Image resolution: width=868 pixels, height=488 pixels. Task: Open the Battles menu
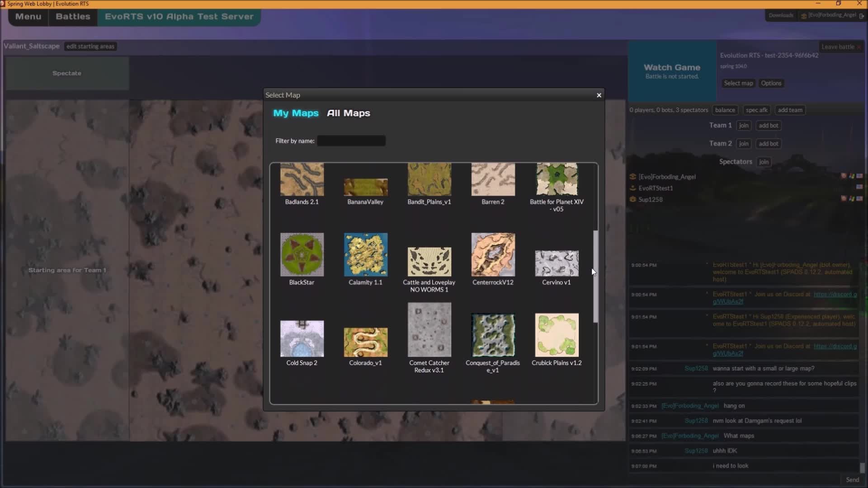(x=73, y=17)
